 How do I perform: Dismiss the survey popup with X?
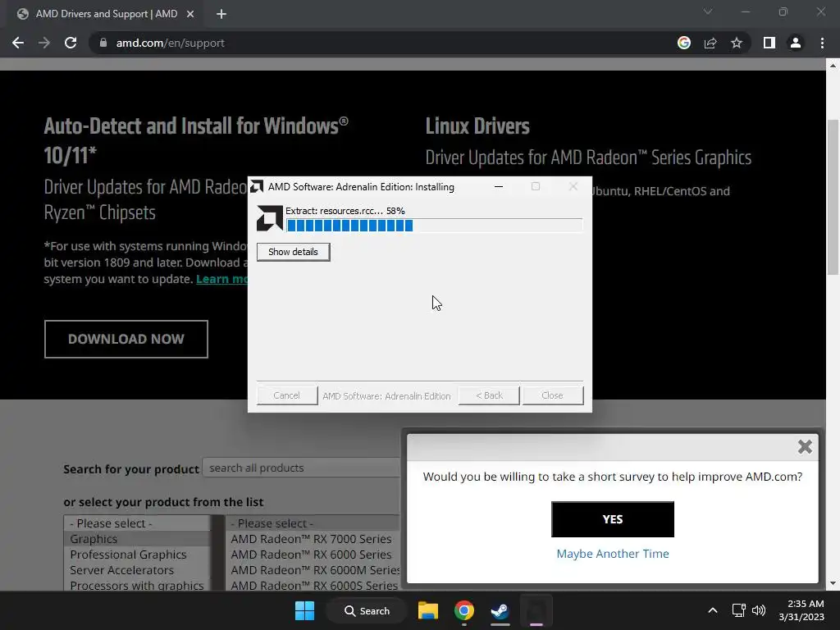pos(805,447)
